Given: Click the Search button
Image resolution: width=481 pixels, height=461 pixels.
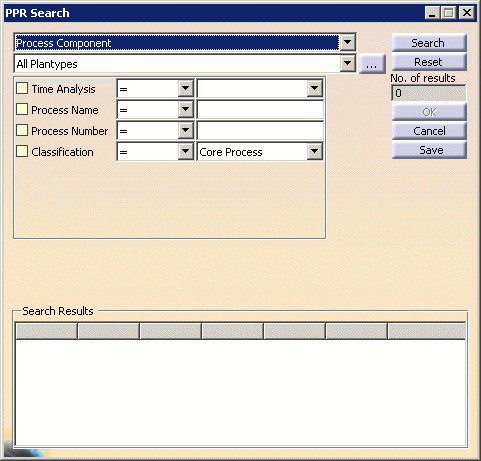Looking at the screenshot, I should [429, 43].
